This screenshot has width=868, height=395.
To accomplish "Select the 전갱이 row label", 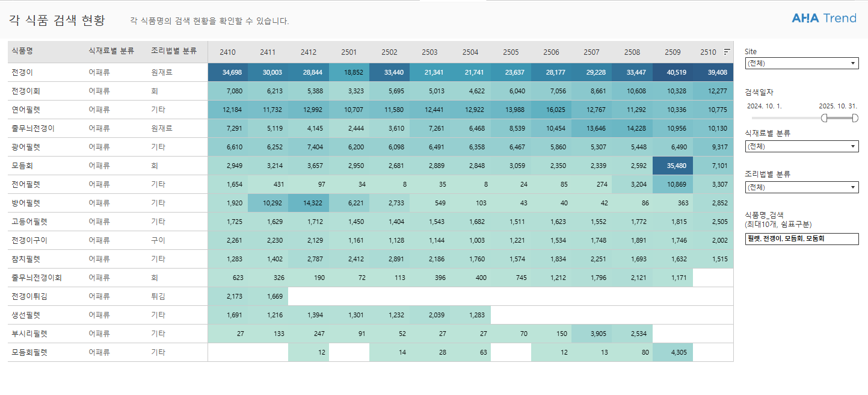I will pos(22,72).
